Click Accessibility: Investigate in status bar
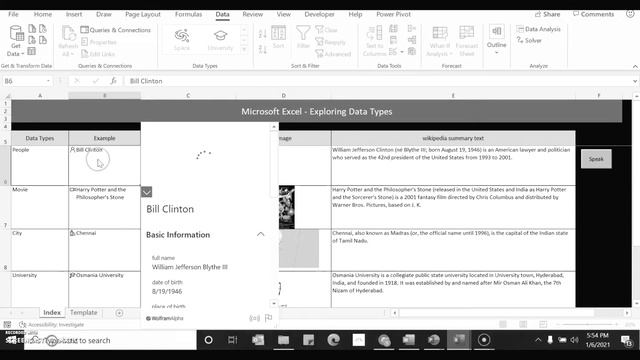This screenshot has width=640, height=360. tap(51, 324)
